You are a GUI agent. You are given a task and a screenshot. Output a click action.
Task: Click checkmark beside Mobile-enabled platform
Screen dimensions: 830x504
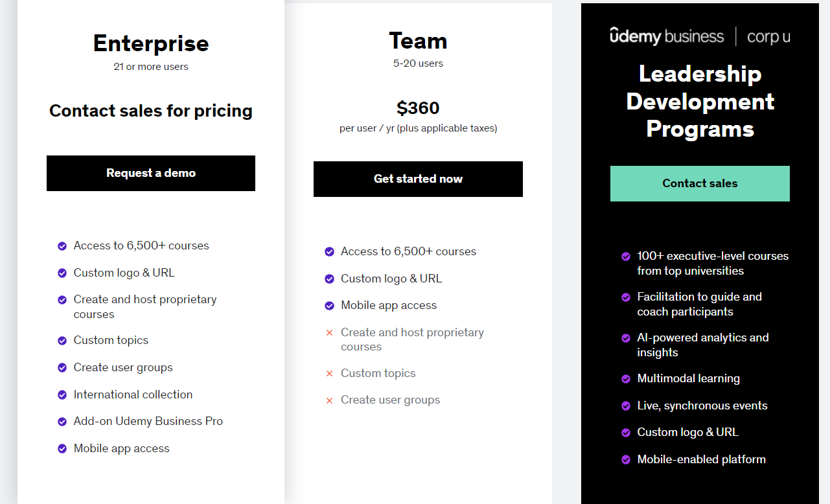pyautogui.click(x=626, y=460)
